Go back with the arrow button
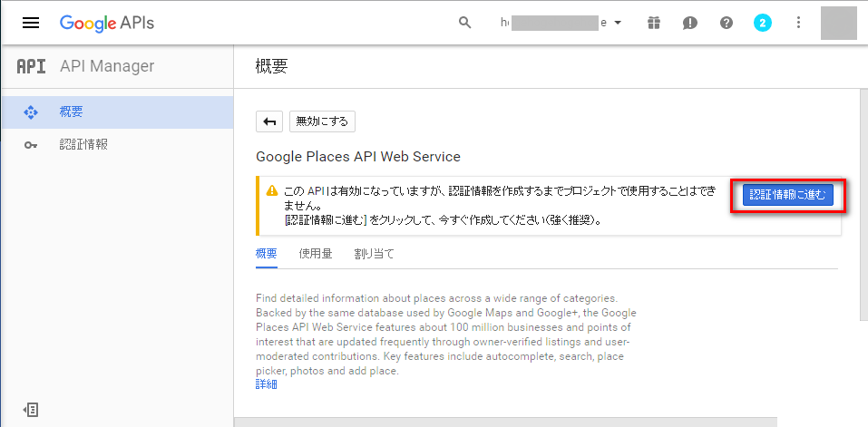This screenshot has width=868, height=427. click(x=269, y=121)
